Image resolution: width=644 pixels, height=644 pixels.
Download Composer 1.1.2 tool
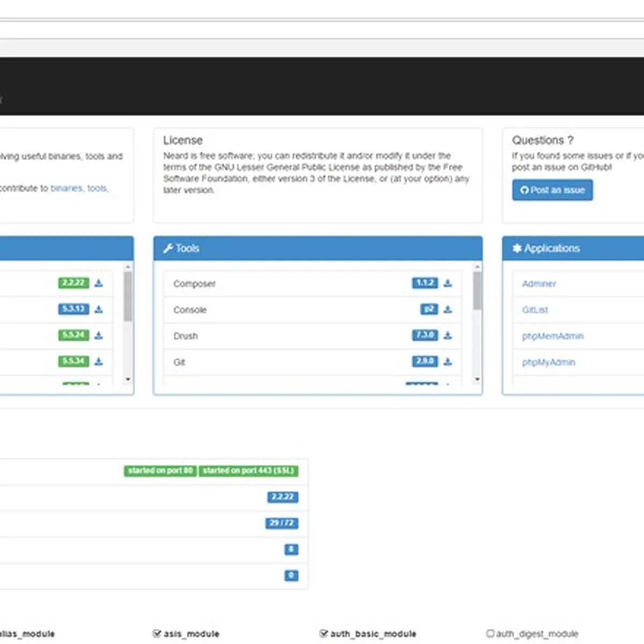[x=448, y=283]
